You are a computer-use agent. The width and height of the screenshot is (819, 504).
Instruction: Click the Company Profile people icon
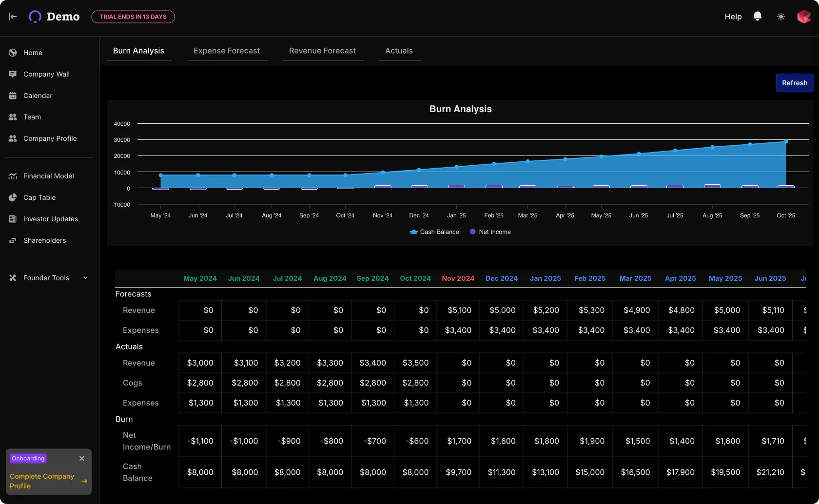pyautogui.click(x=13, y=138)
